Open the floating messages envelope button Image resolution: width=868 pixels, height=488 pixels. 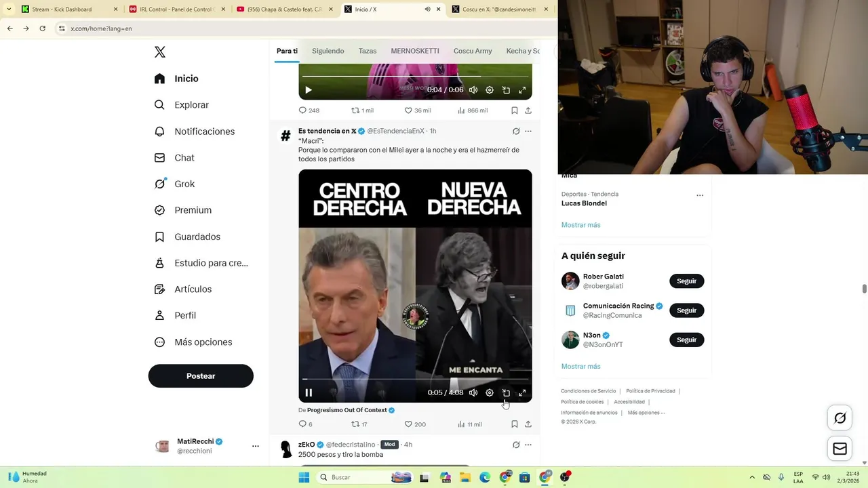click(x=840, y=449)
